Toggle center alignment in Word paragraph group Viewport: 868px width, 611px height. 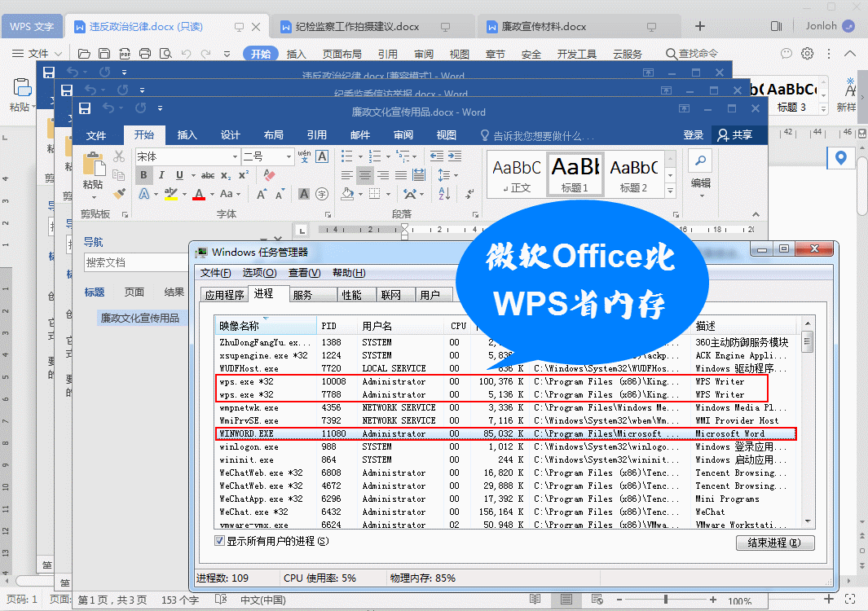[364, 175]
